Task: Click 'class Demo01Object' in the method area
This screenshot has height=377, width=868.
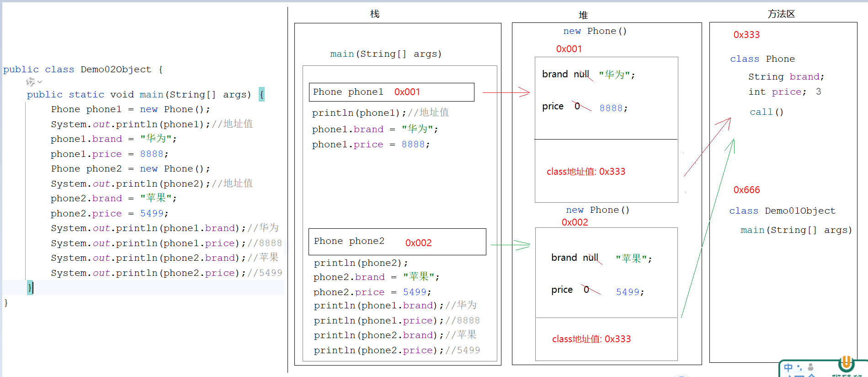Action: click(782, 211)
